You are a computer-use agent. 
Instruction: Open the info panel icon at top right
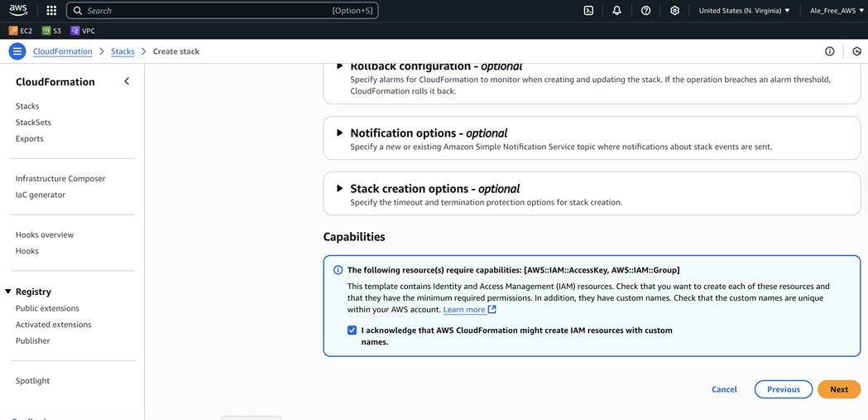tap(829, 51)
